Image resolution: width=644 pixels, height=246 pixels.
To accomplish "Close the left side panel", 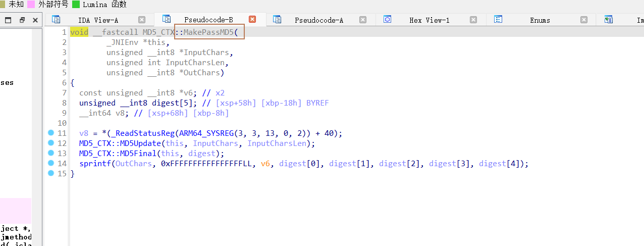I will (x=35, y=20).
